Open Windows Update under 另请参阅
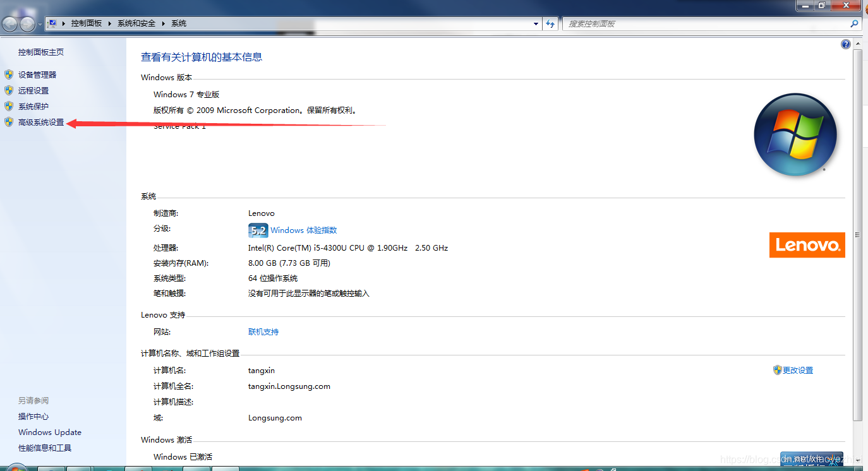The image size is (868, 471). 50,432
